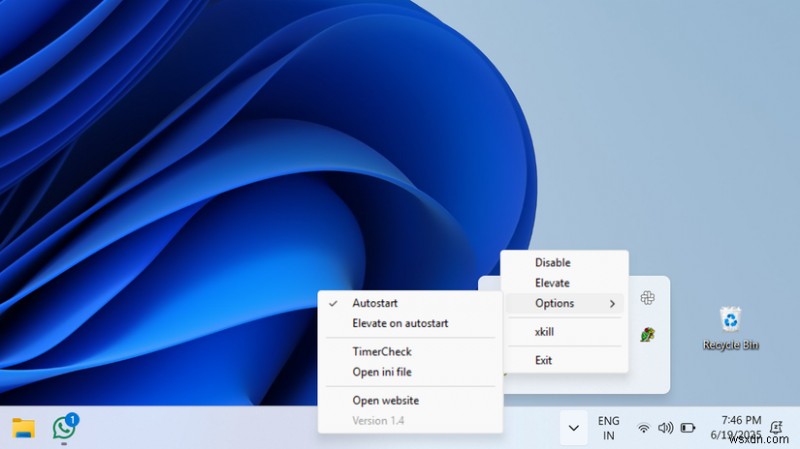Open File Explorer from the taskbar
This screenshot has height=449, width=800.
[23, 428]
